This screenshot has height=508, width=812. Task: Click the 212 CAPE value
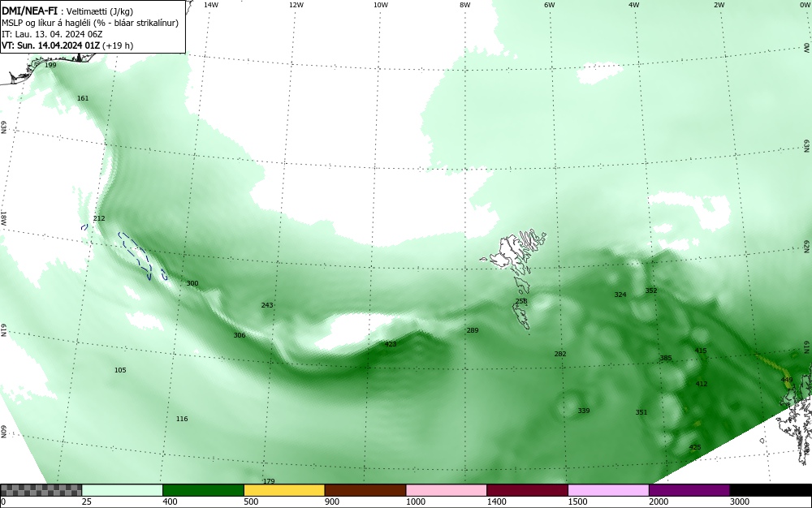pyautogui.click(x=99, y=218)
